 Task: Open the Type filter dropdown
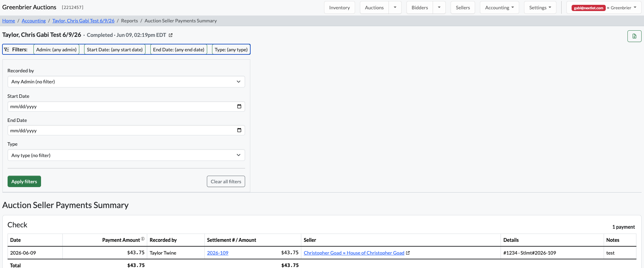click(126, 155)
